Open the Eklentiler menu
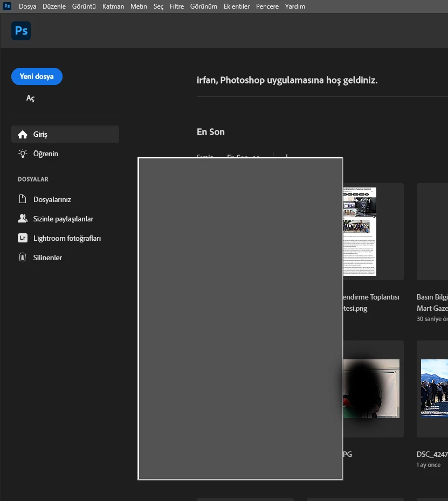 coord(237,6)
